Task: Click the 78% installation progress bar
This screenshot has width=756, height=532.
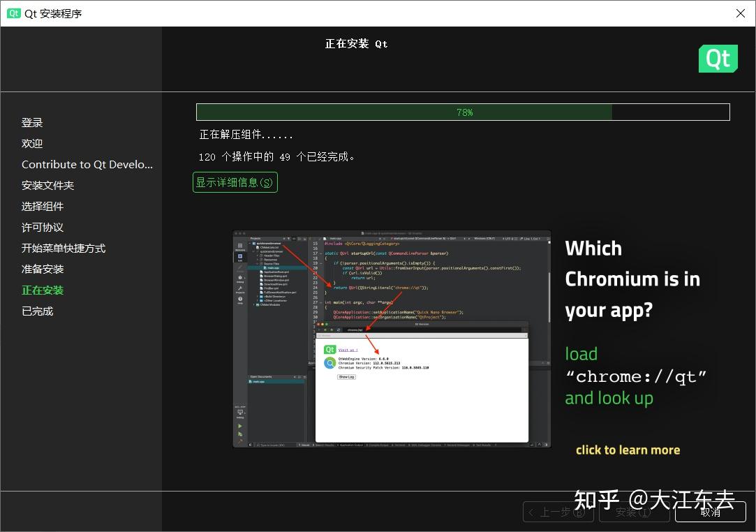Action: click(463, 112)
